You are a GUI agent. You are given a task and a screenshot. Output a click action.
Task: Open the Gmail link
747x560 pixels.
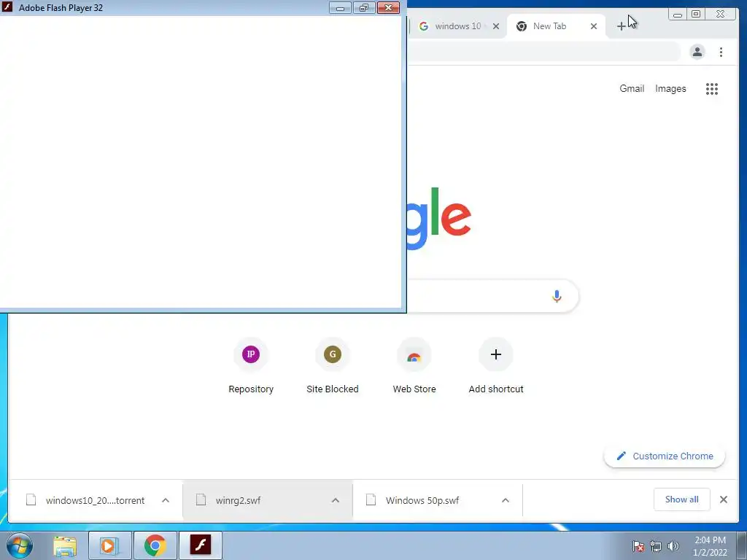(632, 88)
